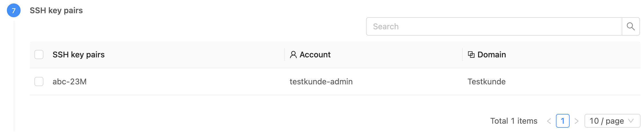The height and width of the screenshot is (132, 644).
Task: Check the abc-23M row checkbox
Action: click(x=39, y=81)
